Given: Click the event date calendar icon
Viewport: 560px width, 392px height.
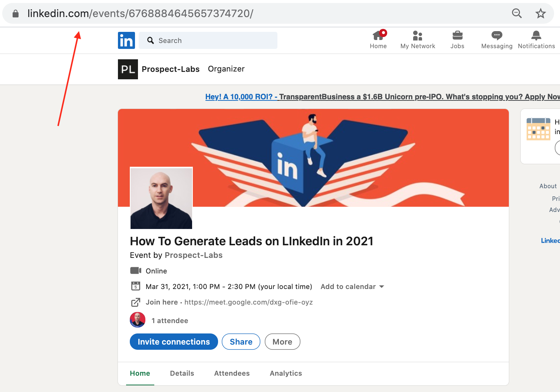Looking at the screenshot, I should coord(136,286).
